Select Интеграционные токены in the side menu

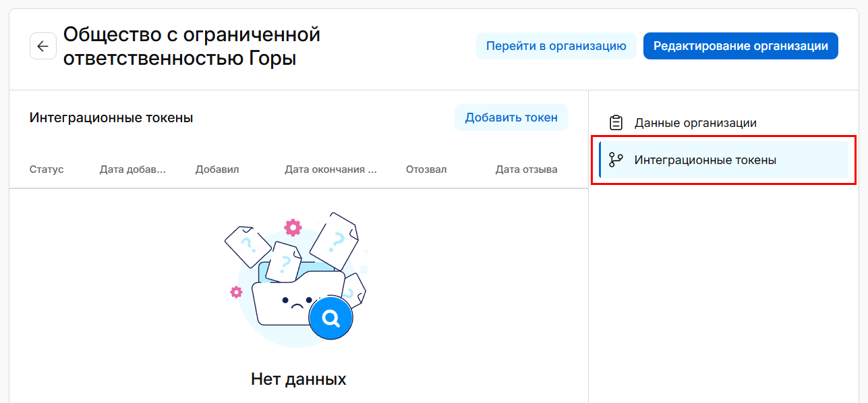click(705, 160)
